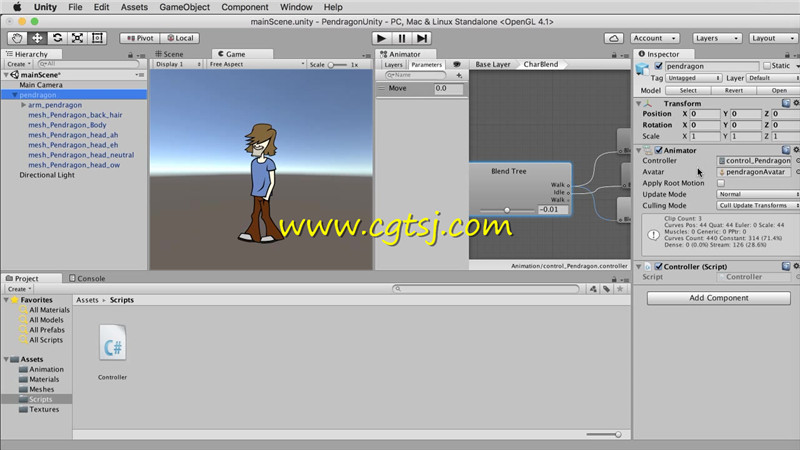This screenshot has height=450, width=800.
Task: Adjust the Game view Scale slider
Action: click(x=338, y=65)
